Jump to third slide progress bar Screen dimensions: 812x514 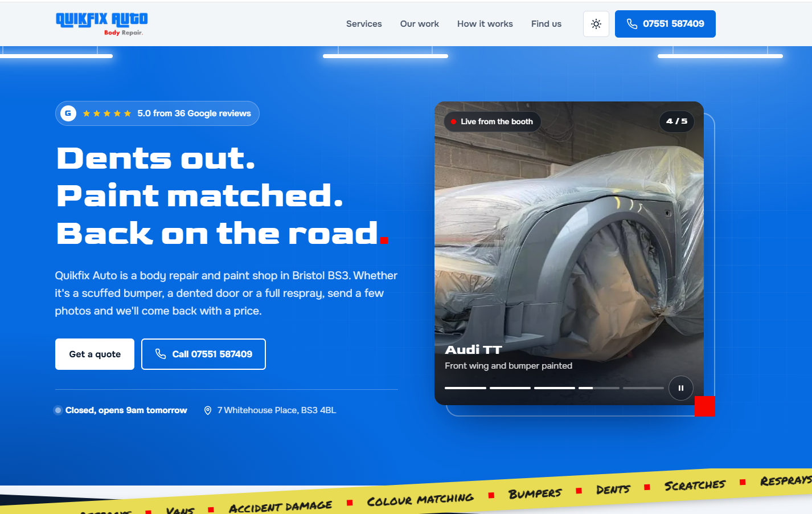pos(555,388)
